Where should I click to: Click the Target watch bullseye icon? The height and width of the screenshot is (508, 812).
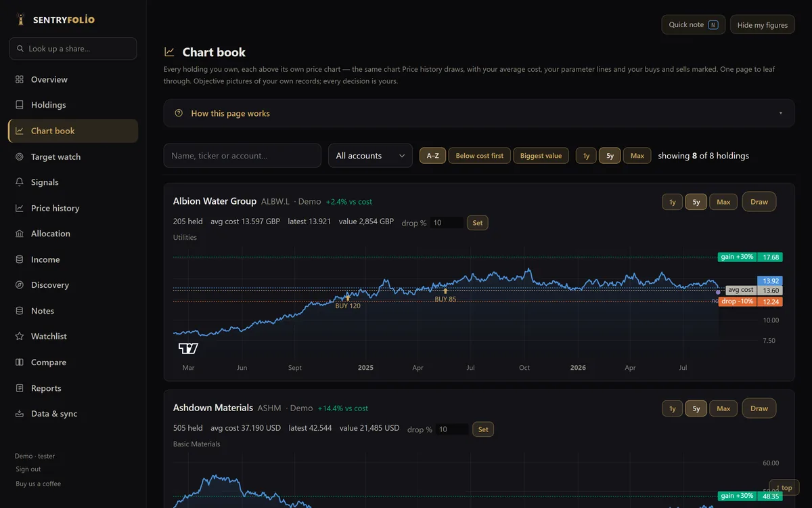pos(20,156)
